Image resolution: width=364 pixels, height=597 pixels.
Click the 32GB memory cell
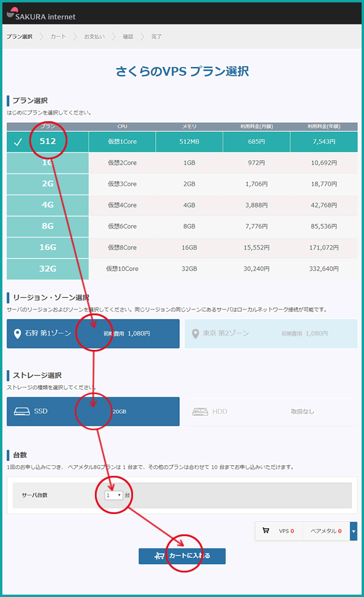coord(189,269)
